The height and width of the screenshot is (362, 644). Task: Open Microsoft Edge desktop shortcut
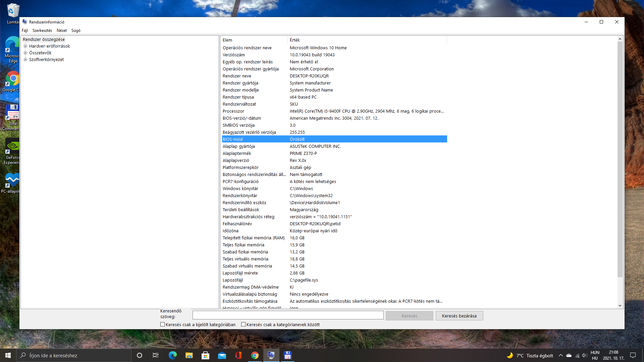click(12, 50)
